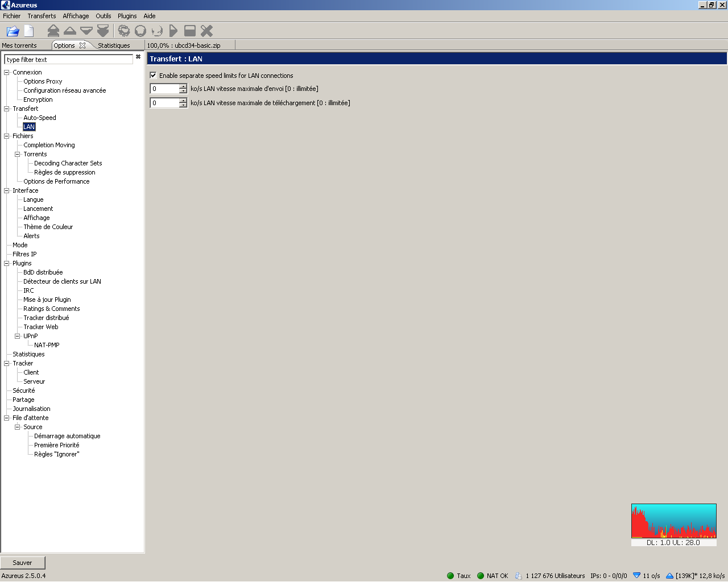Decrease LAN max download speed with down arrow
Screen dimensions: 728x582
click(183, 105)
